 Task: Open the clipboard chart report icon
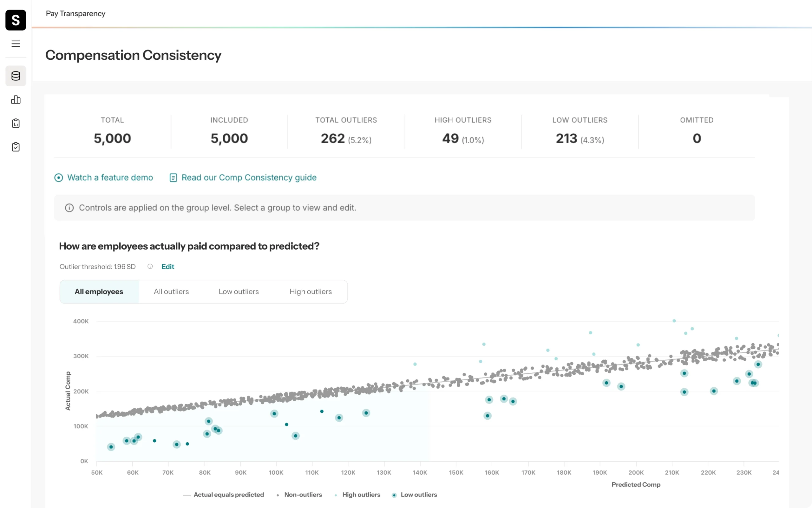[x=16, y=123]
